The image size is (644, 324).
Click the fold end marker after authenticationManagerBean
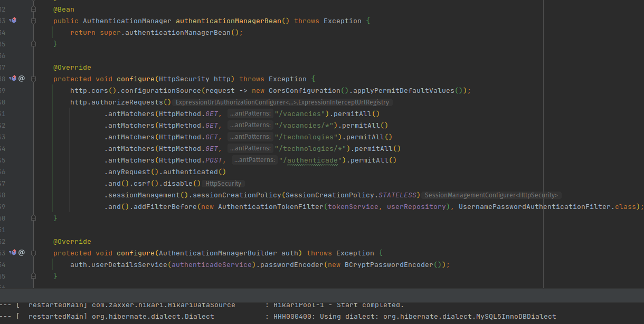33,44
